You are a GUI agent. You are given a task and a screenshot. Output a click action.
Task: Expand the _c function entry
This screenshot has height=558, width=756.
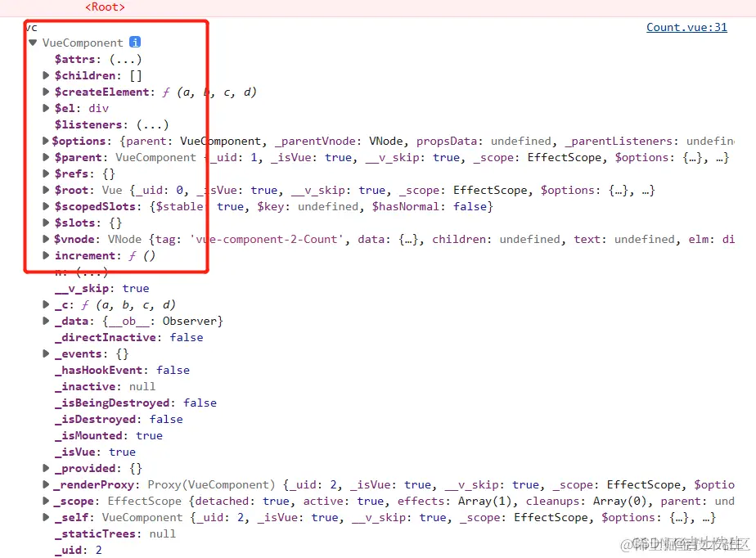pyautogui.click(x=46, y=305)
